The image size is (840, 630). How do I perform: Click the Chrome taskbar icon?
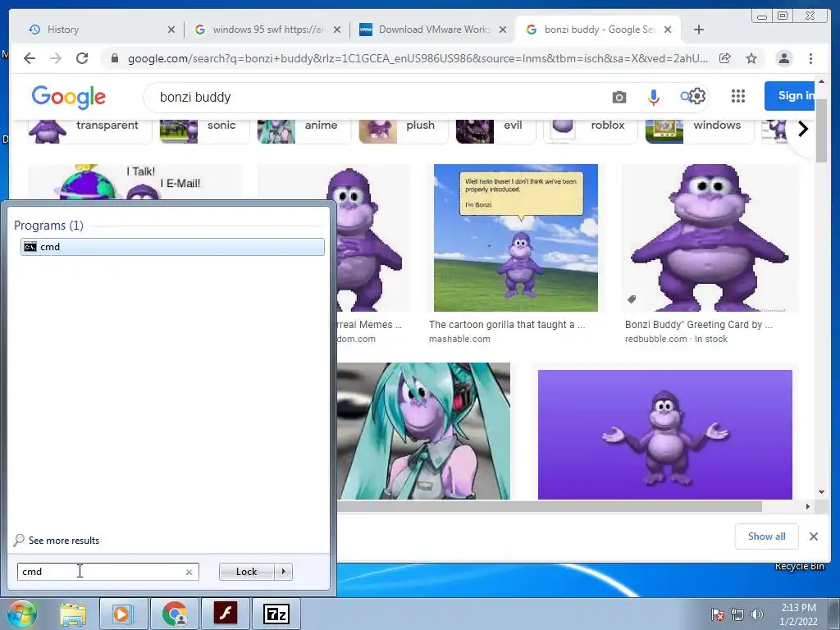175,614
